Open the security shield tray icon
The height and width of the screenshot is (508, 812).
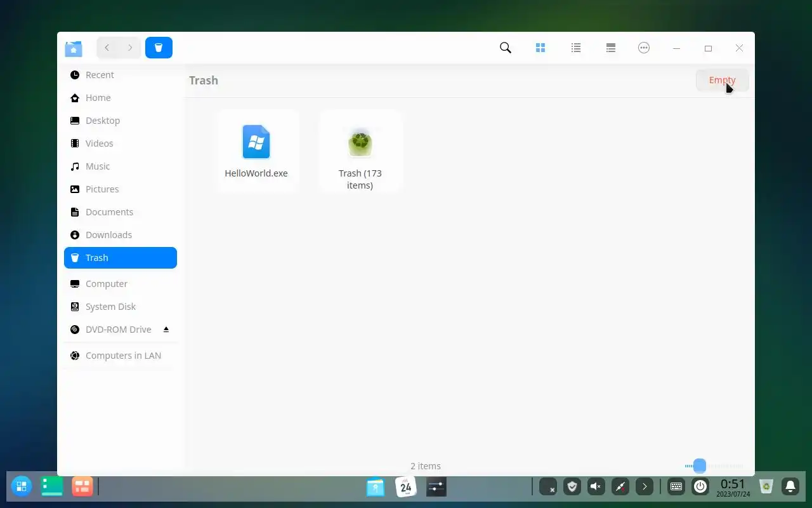point(572,487)
